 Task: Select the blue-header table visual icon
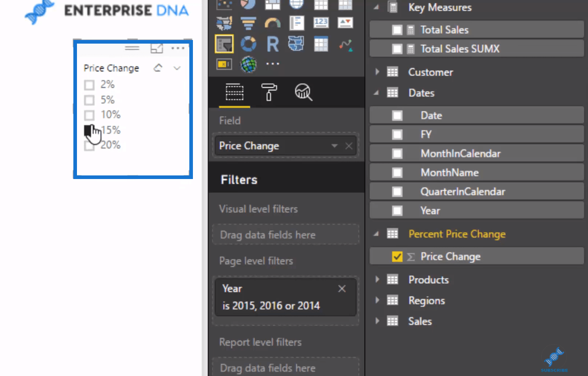click(x=321, y=44)
